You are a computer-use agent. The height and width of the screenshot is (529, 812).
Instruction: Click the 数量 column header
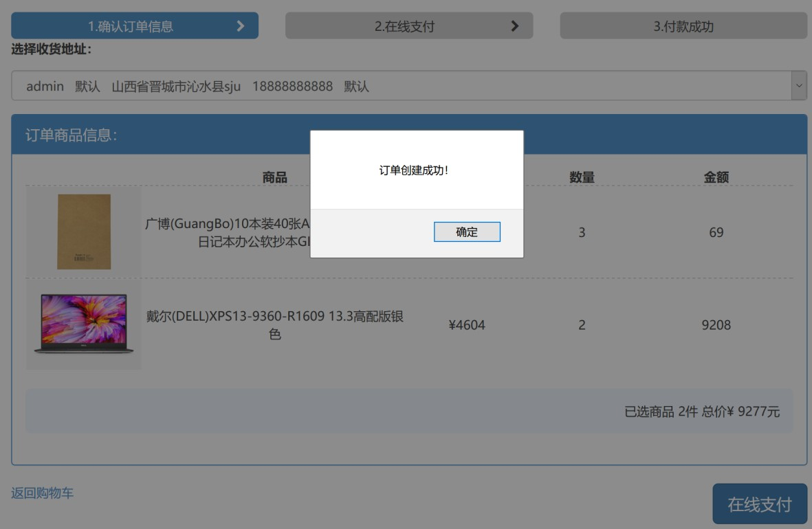[x=582, y=177]
